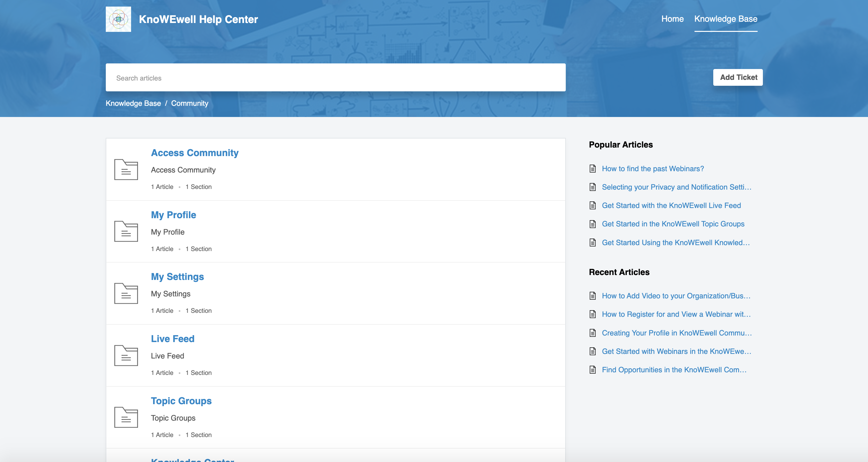The height and width of the screenshot is (462, 868).
Task: Click document icon beside Get Started with Webinars
Action: point(593,352)
